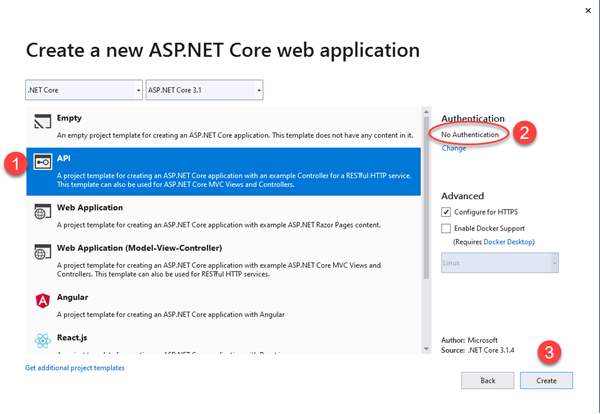Click the API template icon
Image resolution: width=600 pixels, height=414 pixels.
42,162
